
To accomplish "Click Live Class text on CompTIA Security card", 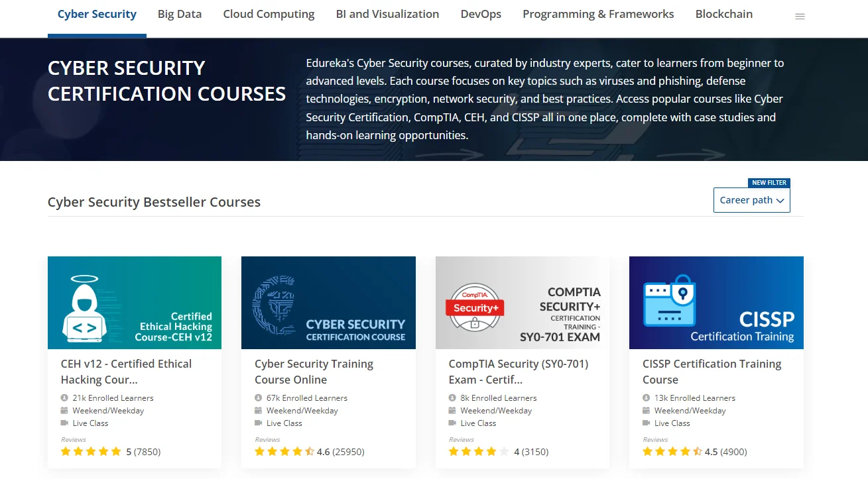I will pos(478,423).
